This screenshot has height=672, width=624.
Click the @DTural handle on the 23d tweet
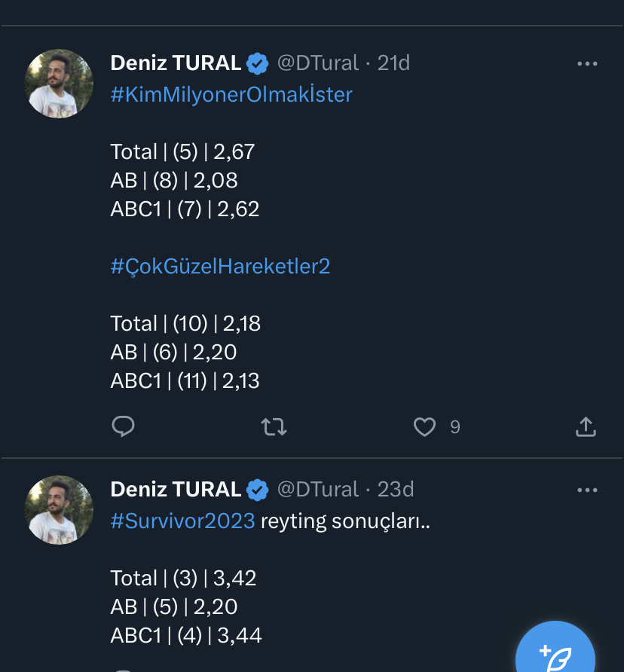click(318, 490)
